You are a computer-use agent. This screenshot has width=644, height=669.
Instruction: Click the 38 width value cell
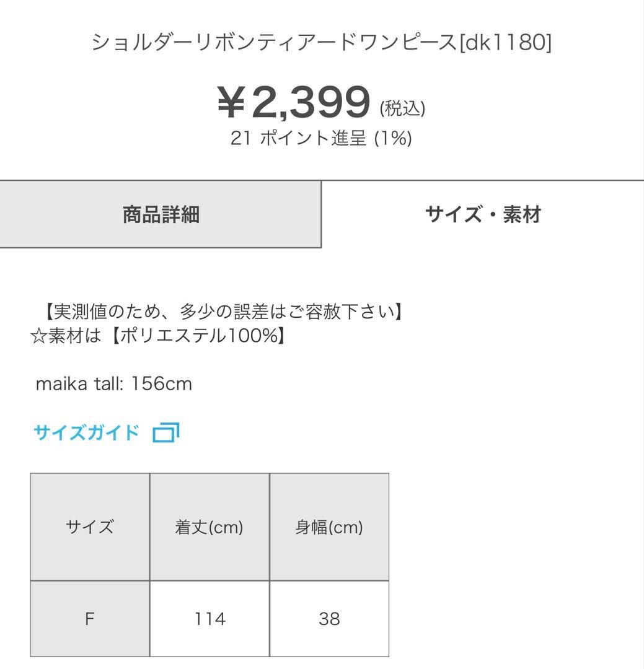pyautogui.click(x=329, y=619)
